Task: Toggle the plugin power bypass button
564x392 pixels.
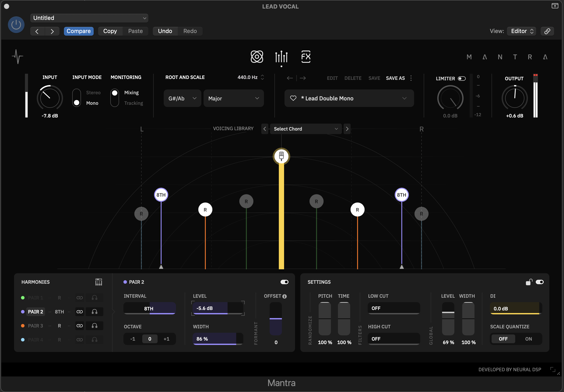Action: [16, 24]
